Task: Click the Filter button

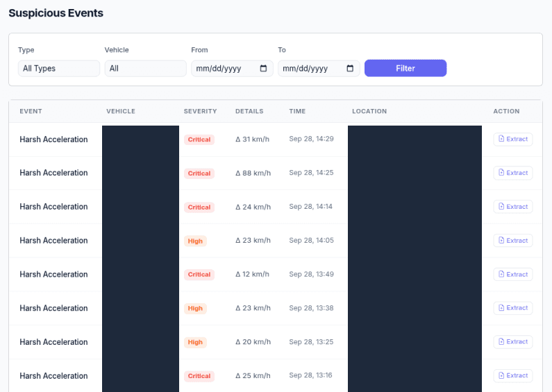Action: [405, 68]
